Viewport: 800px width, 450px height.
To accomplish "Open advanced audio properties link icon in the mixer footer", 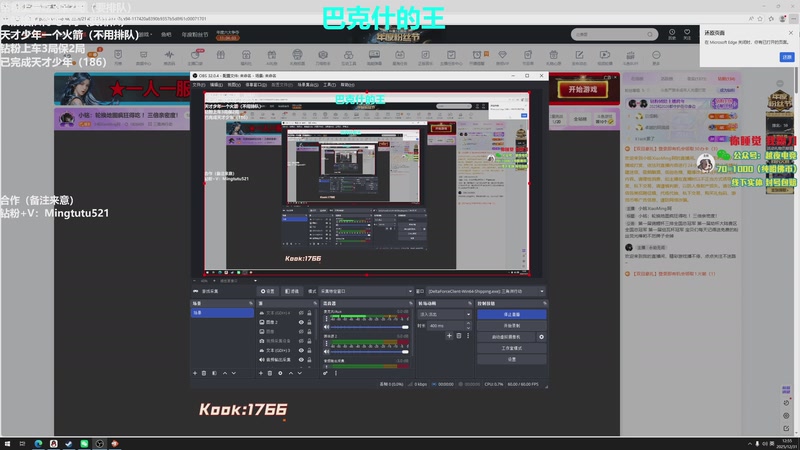I will [x=326, y=373].
